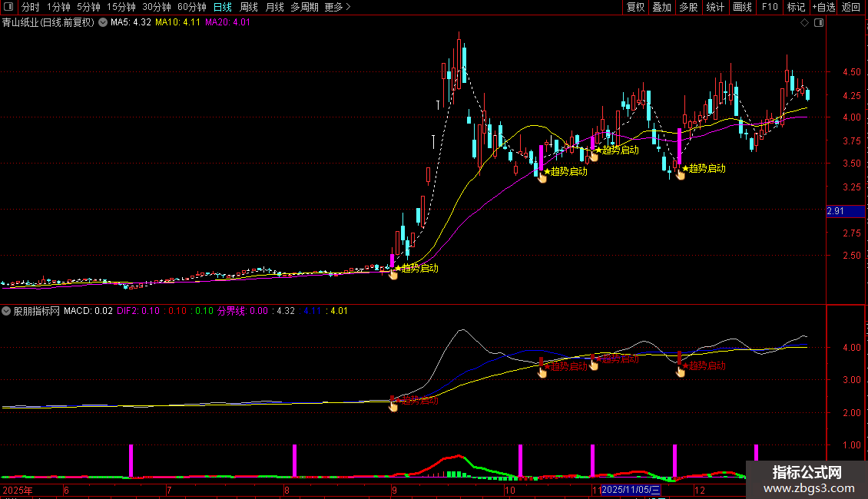
Task: Click the MA10: 4.11 label
Action: 177,23
